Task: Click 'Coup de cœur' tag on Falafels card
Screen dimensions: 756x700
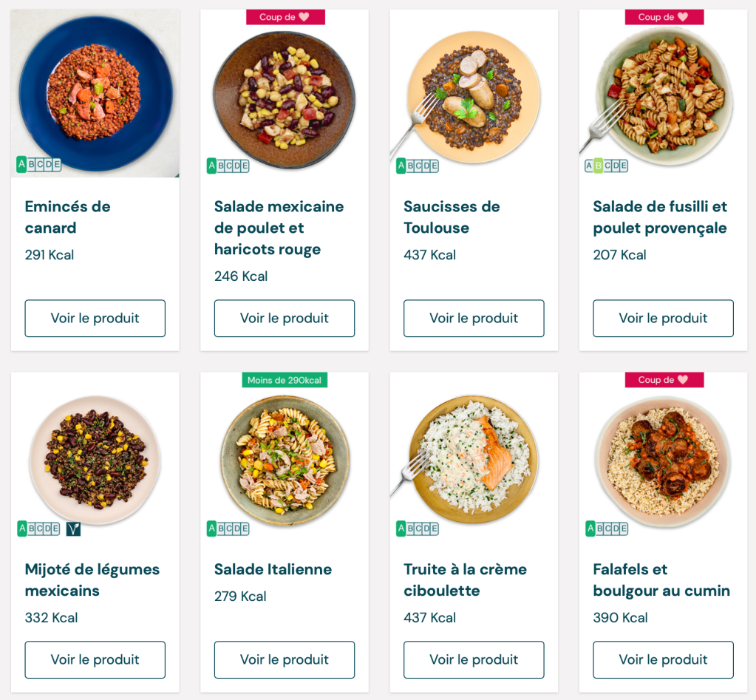Action: click(x=664, y=380)
